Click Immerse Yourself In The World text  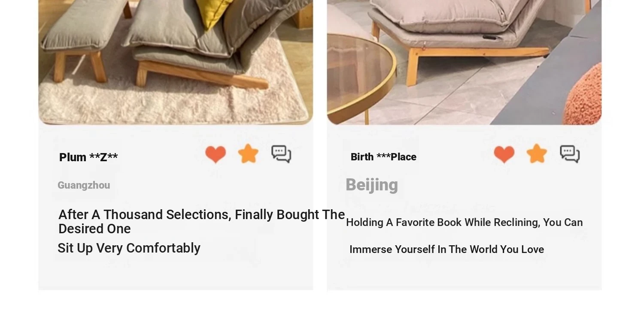coord(447,250)
